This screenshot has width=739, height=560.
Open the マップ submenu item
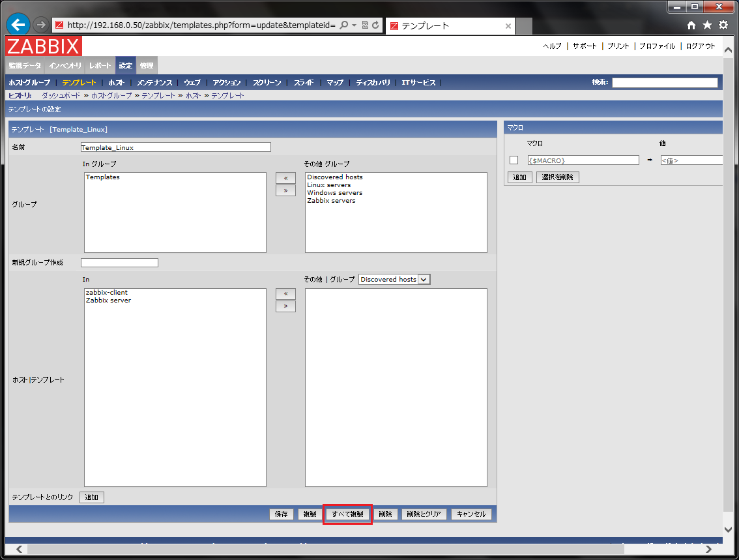[335, 83]
